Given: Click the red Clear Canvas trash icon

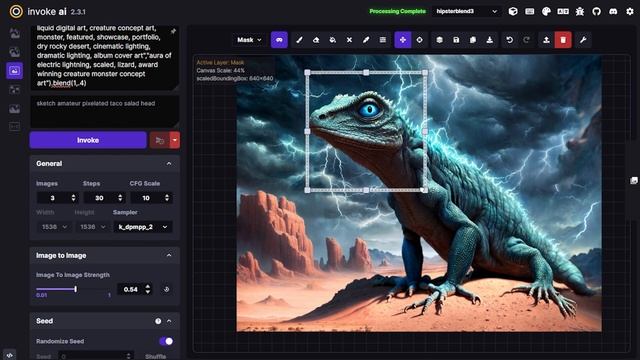Looking at the screenshot, I should [x=563, y=40].
